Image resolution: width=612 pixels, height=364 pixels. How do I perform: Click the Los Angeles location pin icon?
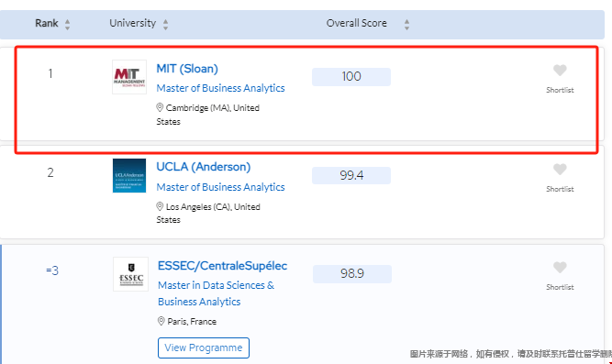[160, 206]
